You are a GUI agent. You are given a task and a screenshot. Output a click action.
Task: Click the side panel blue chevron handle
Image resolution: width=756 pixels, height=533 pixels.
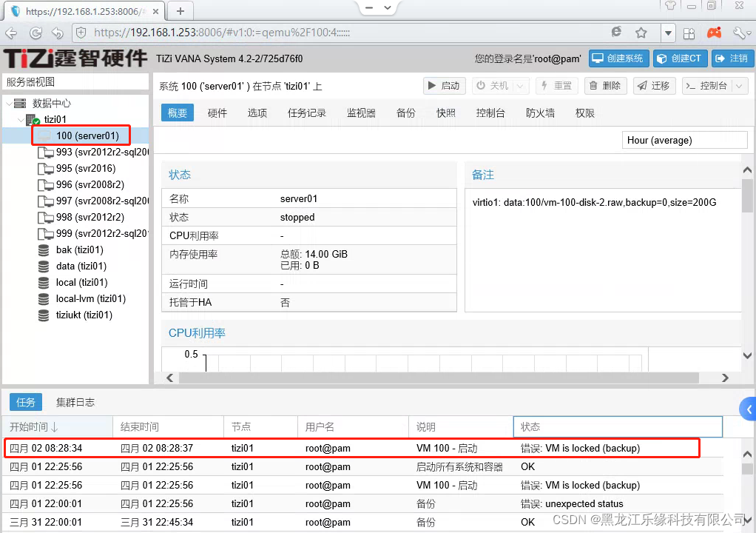tap(749, 409)
